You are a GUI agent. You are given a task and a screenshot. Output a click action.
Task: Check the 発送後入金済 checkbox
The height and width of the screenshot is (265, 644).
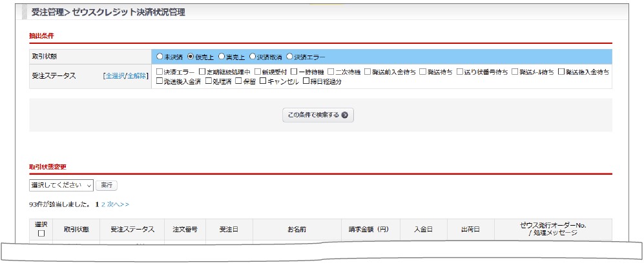160,81
